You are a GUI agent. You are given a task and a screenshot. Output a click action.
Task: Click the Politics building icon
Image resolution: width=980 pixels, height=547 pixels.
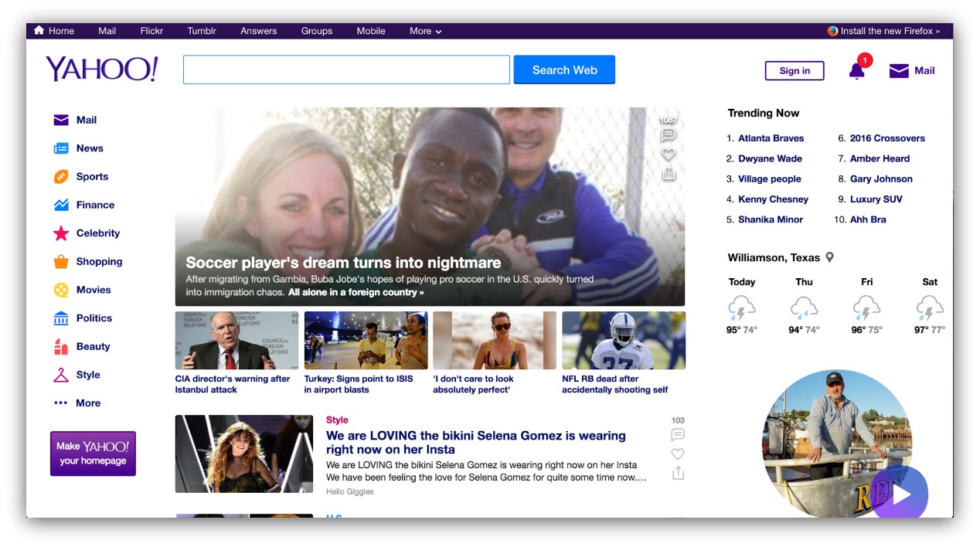[x=61, y=318]
